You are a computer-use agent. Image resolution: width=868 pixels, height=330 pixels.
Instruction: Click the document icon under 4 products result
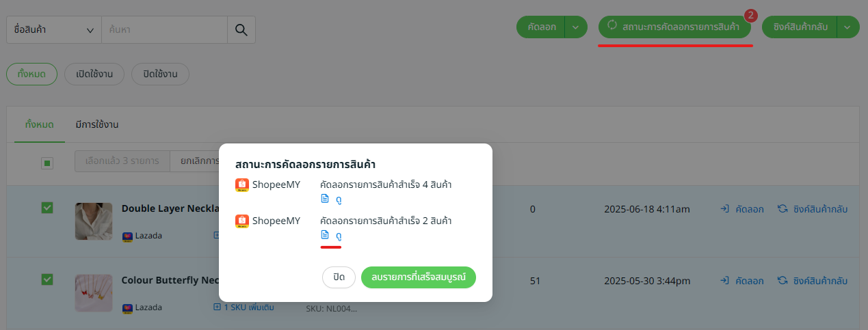pos(326,199)
